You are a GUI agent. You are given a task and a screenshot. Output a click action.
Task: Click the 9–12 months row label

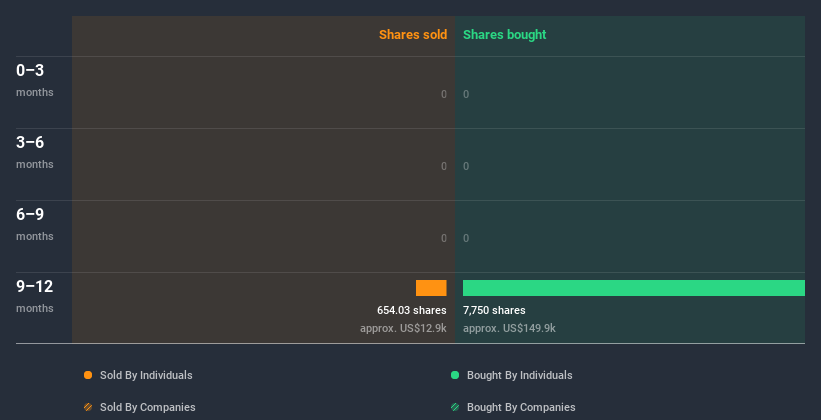[35, 295]
